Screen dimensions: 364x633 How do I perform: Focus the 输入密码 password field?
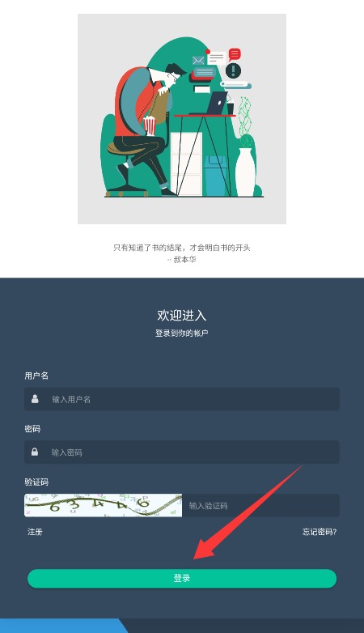pyautogui.click(x=182, y=452)
